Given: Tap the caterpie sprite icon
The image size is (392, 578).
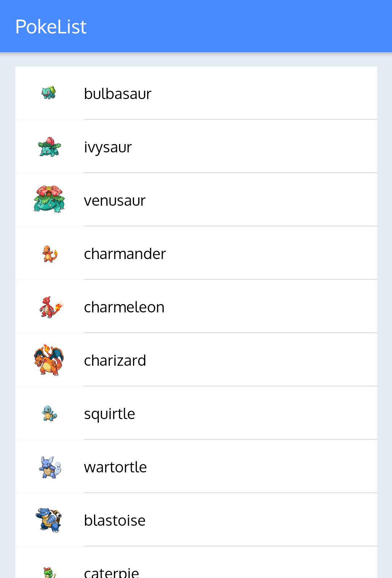Looking at the screenshot, I should pyautogui.click(x=49, y=572).
